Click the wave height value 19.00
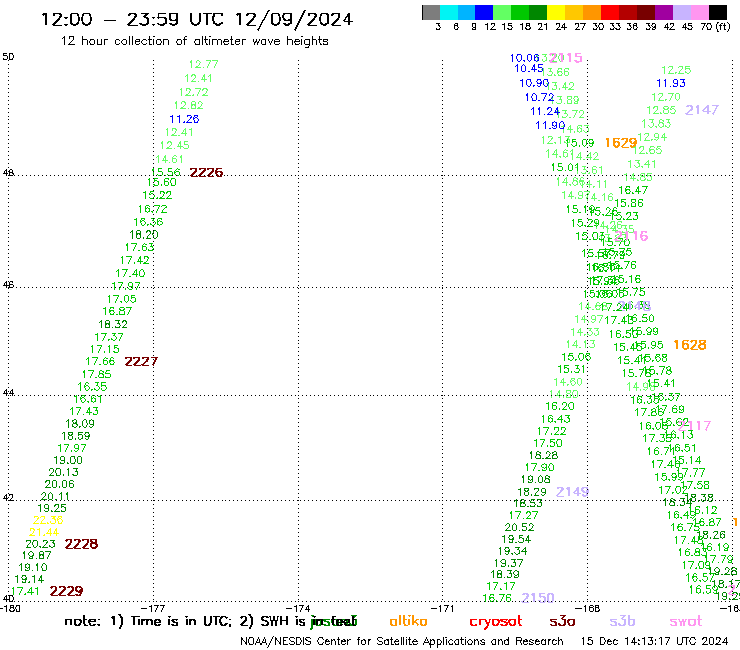Viewport: 740px width, 650px height. [x=68, y=460]
